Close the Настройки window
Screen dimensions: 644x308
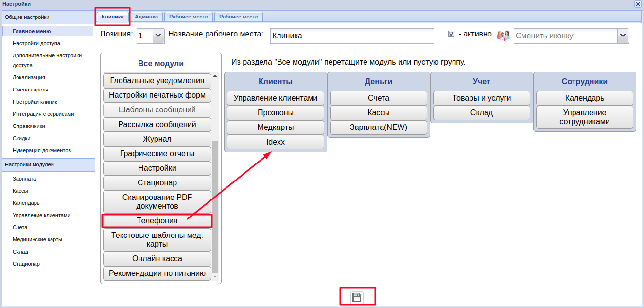coord(638,4)
